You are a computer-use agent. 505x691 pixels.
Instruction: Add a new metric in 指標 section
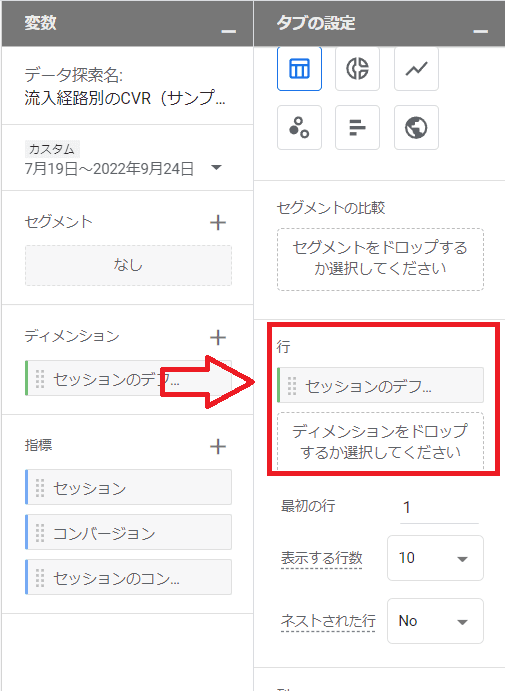pyautogui.click(x=218, y=446)
